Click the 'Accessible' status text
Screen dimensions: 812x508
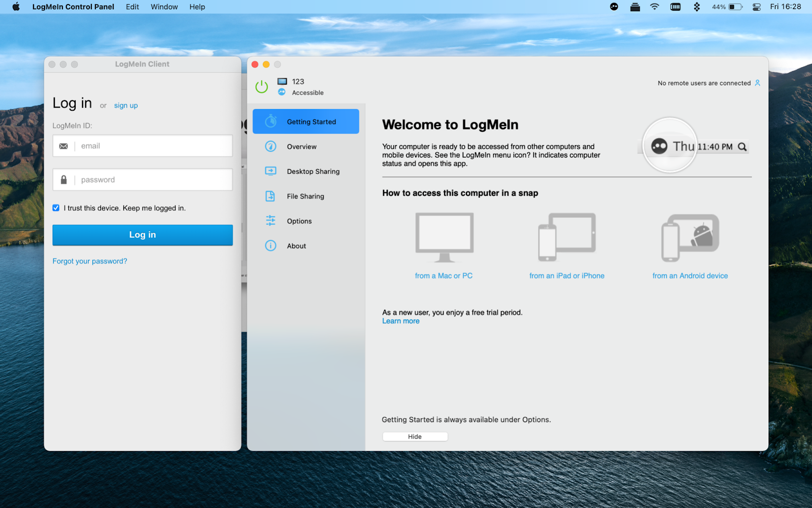(x=308, y=92)
